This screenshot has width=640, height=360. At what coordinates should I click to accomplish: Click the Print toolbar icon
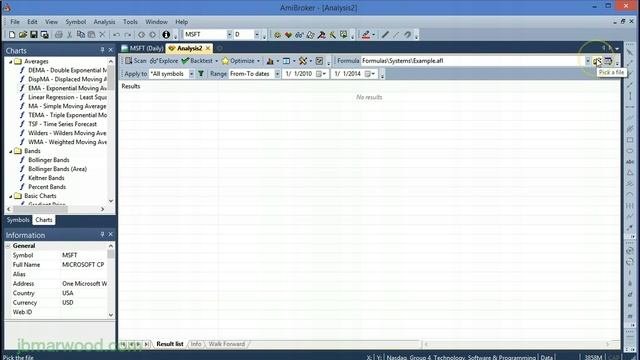click(59, 35)
